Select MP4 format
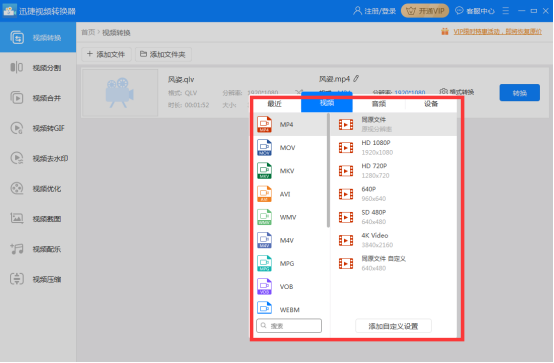The image size is (554, 363). point(290,124)
